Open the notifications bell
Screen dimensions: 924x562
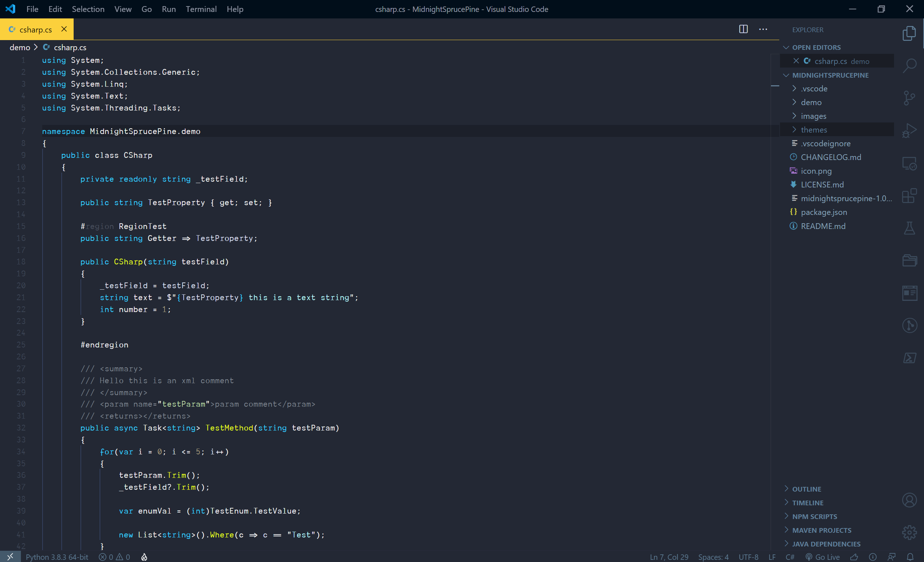point(910,557)
